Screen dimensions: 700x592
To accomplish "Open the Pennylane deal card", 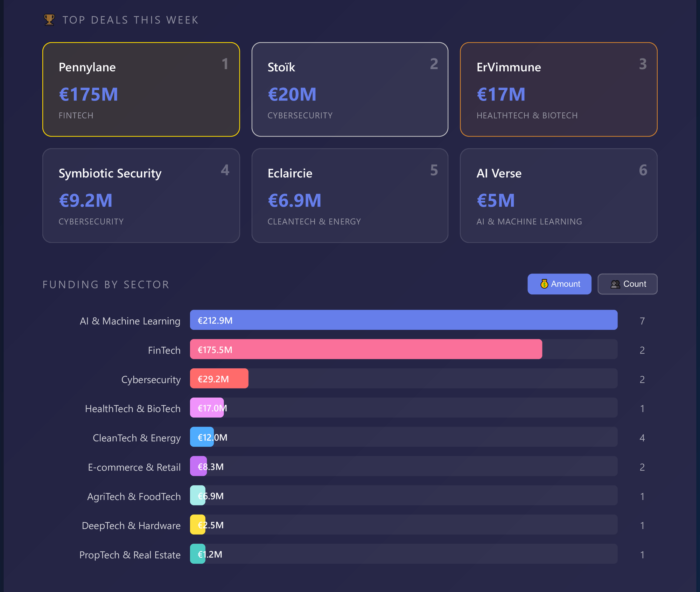I will [x=141, y=90].
